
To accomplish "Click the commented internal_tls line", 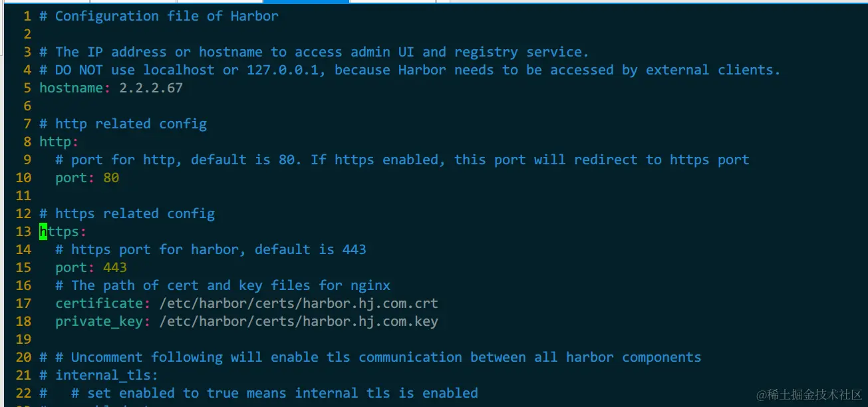I will tap(106, 375).
